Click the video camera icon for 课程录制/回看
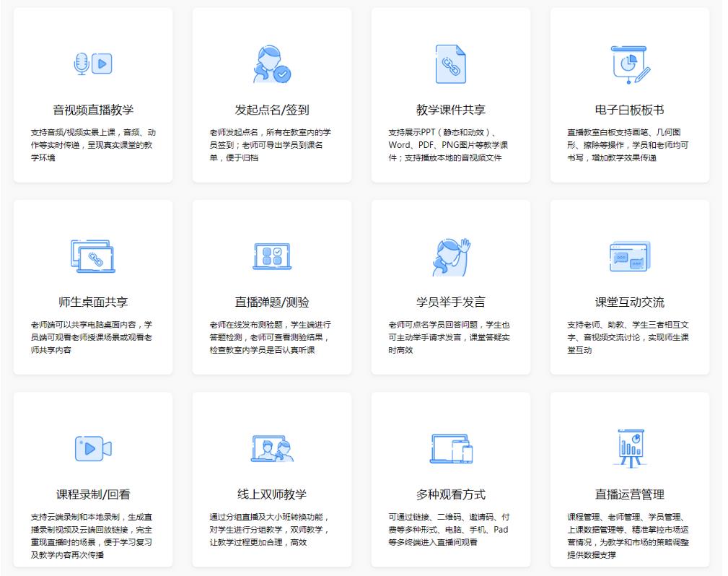The image size is (728, 576). coord(93,448)
